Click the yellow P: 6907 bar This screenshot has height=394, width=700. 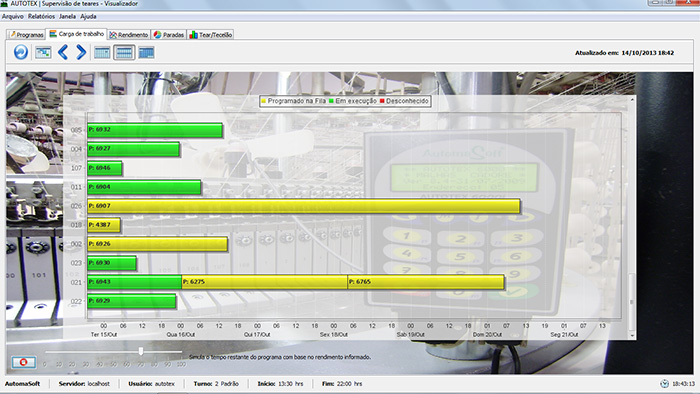pos(304,206)
